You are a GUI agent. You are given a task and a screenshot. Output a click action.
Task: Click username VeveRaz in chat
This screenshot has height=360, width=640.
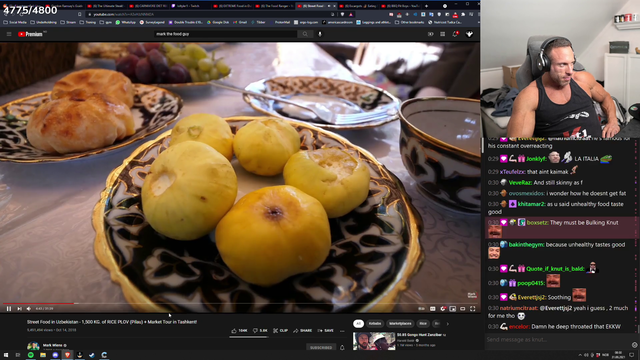520,183
